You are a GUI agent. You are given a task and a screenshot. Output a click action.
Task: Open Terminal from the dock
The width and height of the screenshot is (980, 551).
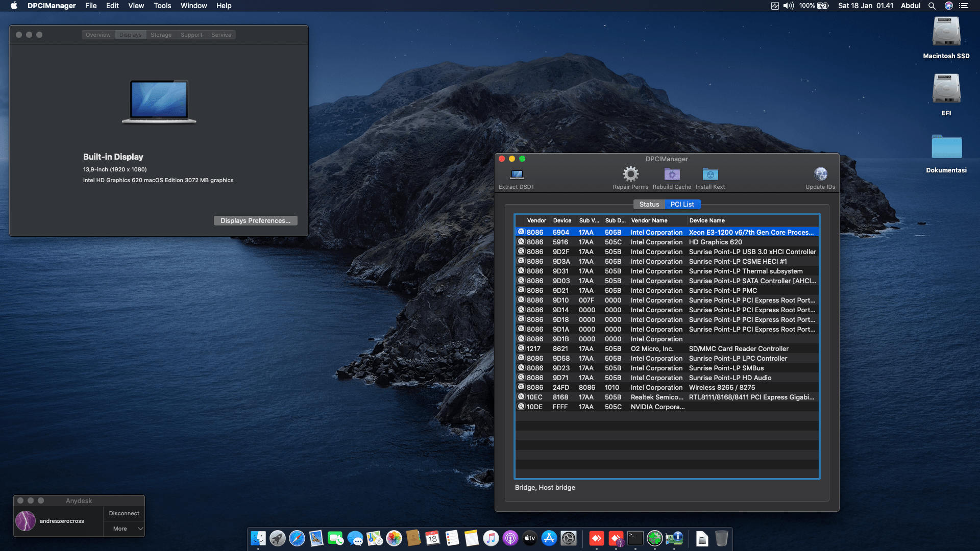(635, 538)
